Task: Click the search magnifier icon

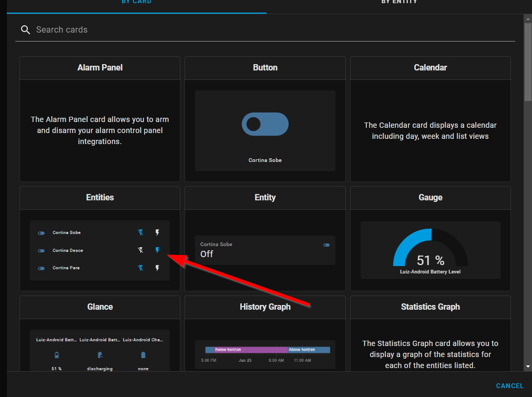Action: 25,30
